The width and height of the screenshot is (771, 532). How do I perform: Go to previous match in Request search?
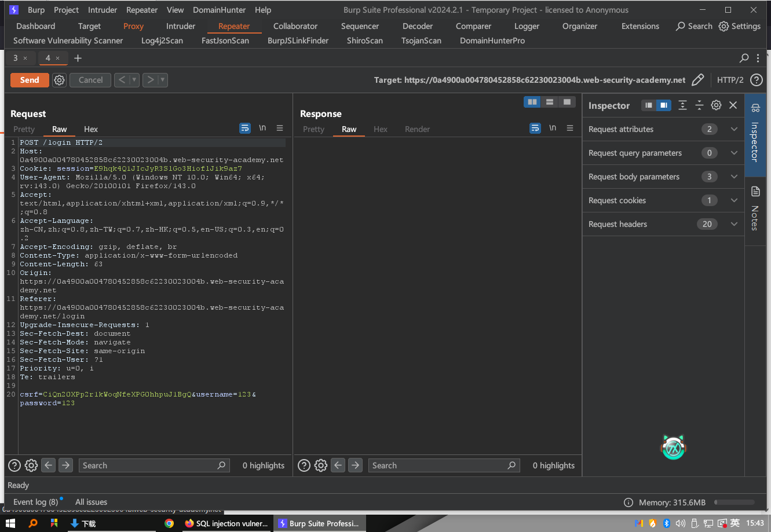(x=49, y=465)
